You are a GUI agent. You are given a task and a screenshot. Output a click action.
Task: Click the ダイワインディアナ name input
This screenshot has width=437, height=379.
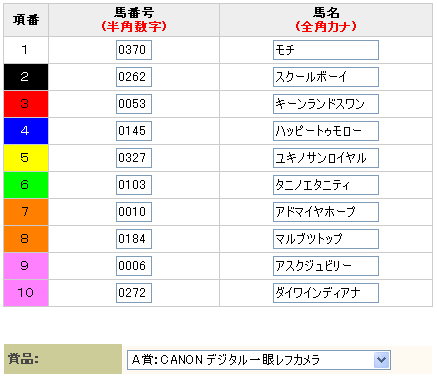click(326, 293)
